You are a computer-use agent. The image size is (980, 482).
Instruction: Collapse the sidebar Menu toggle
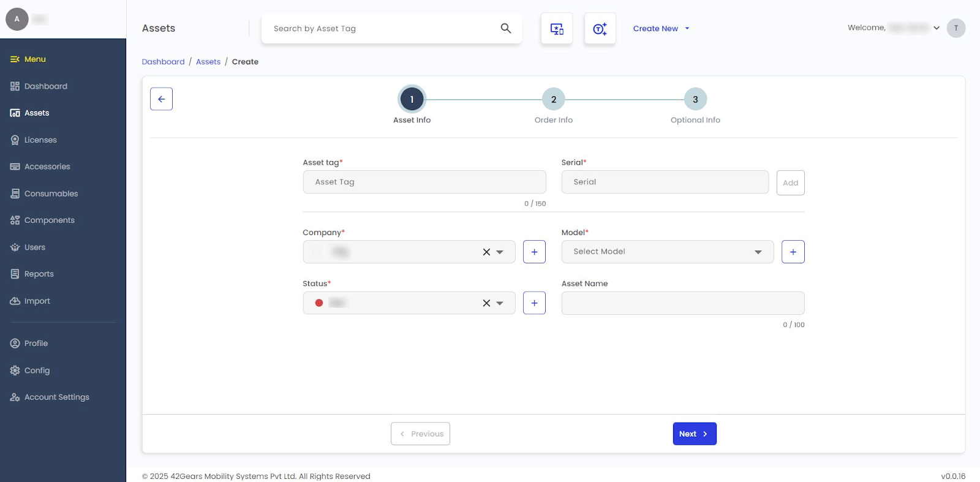pyautogui.click(x=15, y=59)
